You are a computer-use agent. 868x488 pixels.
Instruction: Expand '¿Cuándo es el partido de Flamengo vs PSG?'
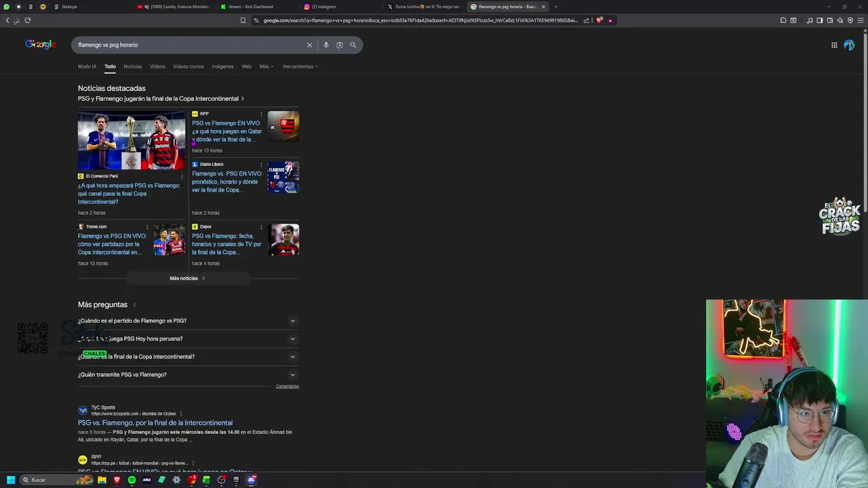189,321
